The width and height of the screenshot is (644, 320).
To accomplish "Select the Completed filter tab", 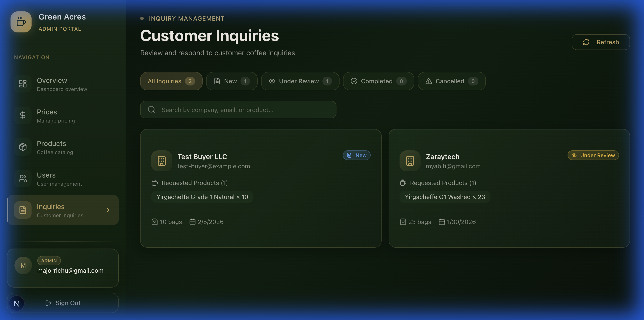I will 378,81.
